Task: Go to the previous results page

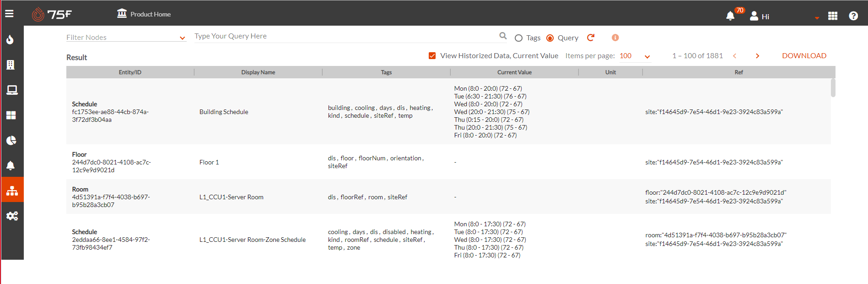Action: pos(735,56)
